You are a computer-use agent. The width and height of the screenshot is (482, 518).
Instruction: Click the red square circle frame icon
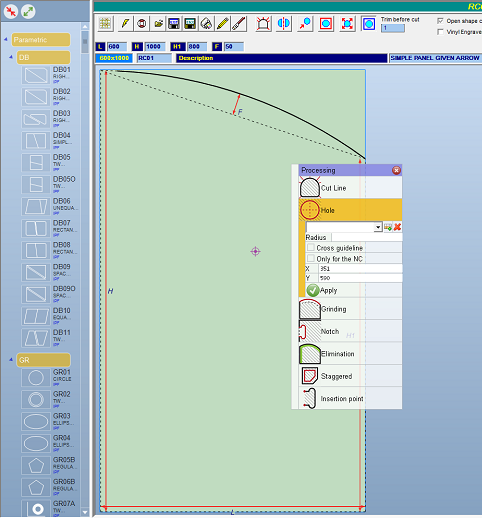[326, 24]
